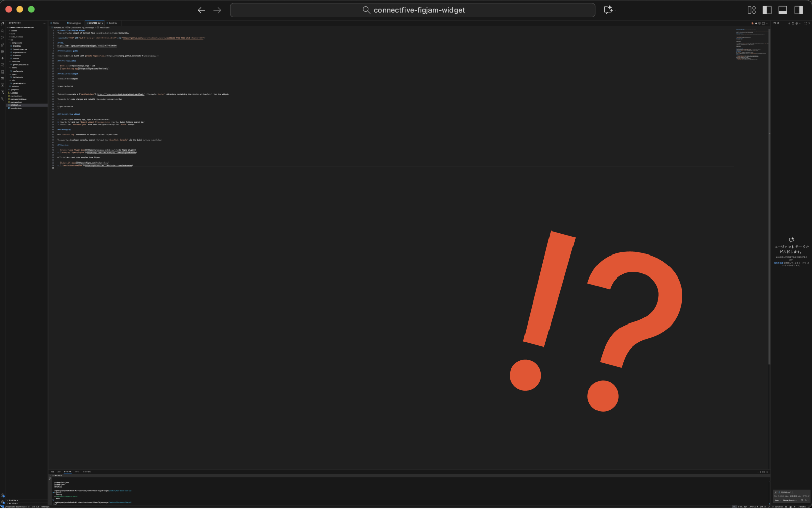Collapse the components folder

point(16,43)
